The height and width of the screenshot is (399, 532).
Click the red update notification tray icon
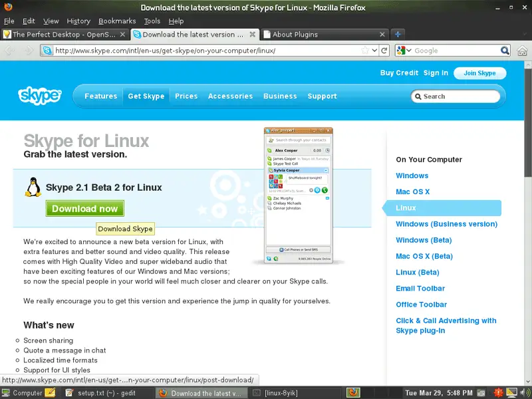point(498,393)
